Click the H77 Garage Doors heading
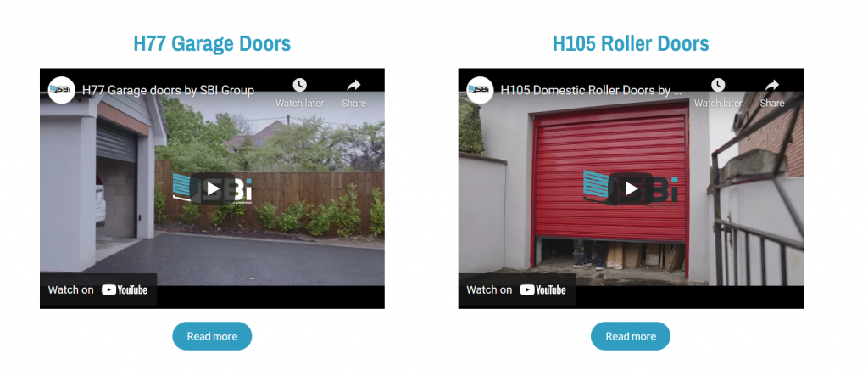Screen dimensions: 868x376 point(212,43)
